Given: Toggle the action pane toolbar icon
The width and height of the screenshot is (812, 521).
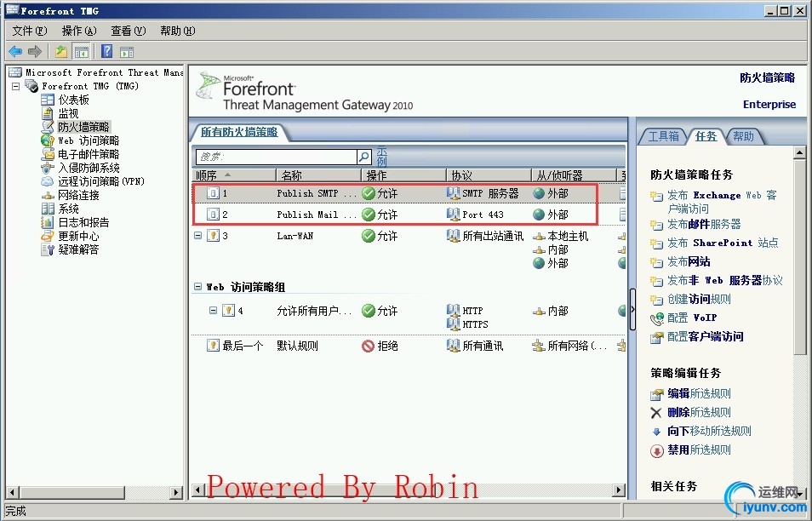Looking at the screenshot, I should [127, 52].
